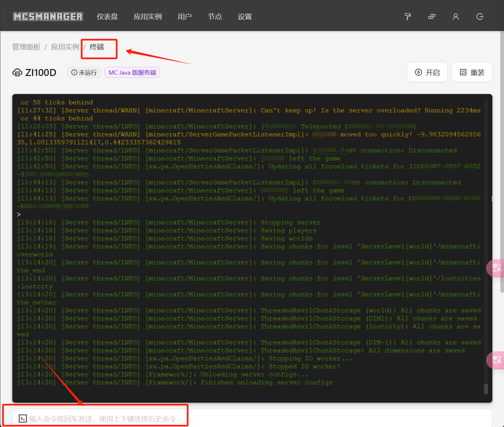
Task: Open the user account icon
Action: (456, 17)
